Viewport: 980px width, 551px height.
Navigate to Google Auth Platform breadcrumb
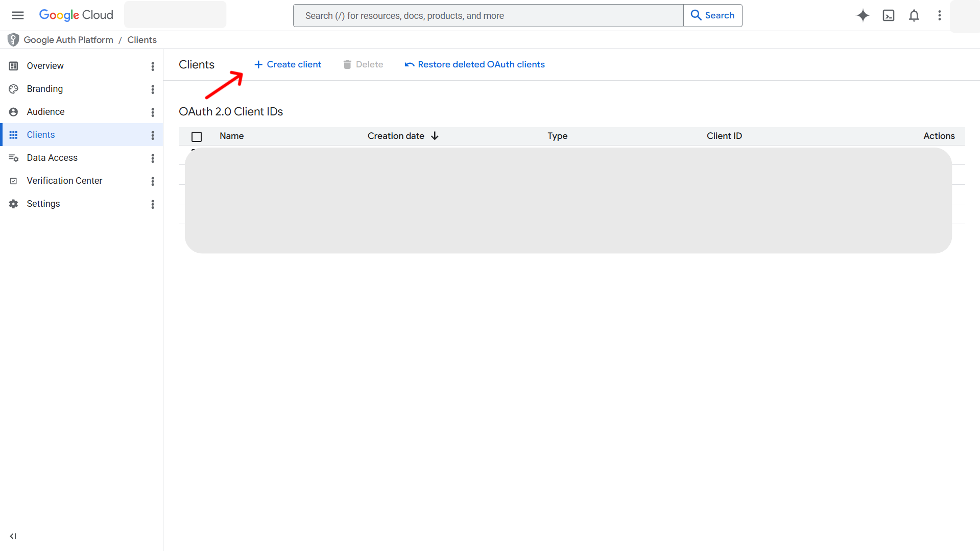click(x=68, y=39)
